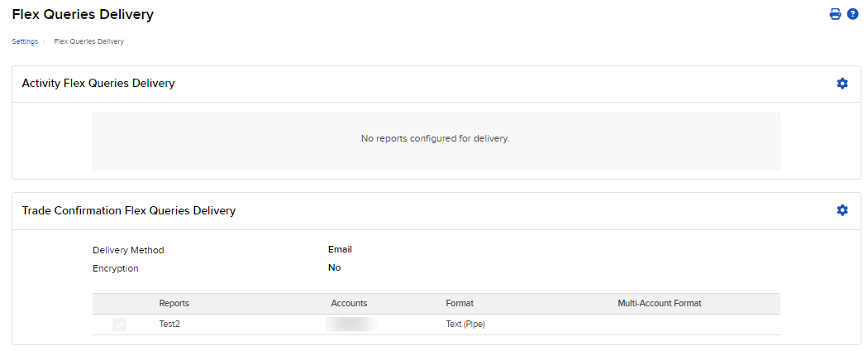Click the Format column header

(460, 304)
